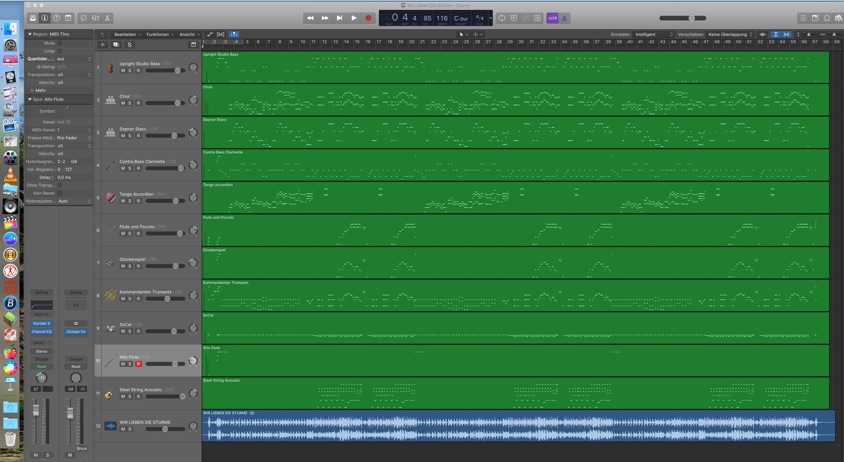844x462 pixels.
Task: Click the red Record button
Action: coord(368,18)
